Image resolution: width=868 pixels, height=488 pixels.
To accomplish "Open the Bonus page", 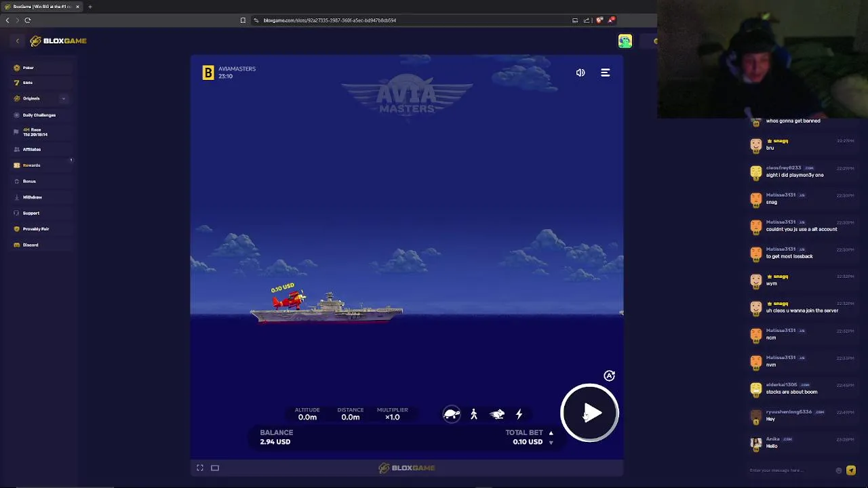I will 41,181.
